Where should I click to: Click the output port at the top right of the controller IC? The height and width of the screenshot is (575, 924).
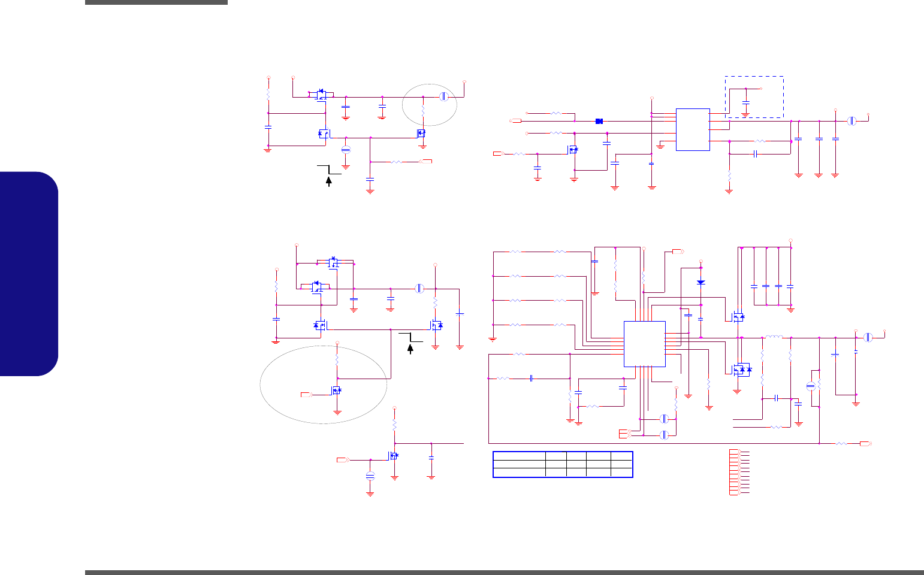click(x=678, y=252)
